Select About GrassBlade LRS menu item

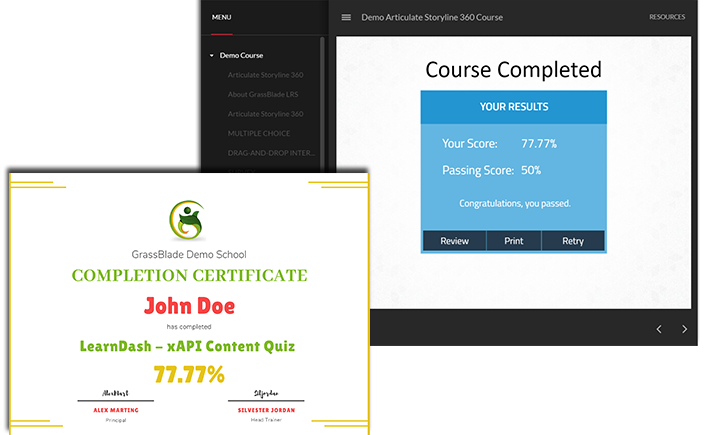pyautogui.click(x=263, y=94)
